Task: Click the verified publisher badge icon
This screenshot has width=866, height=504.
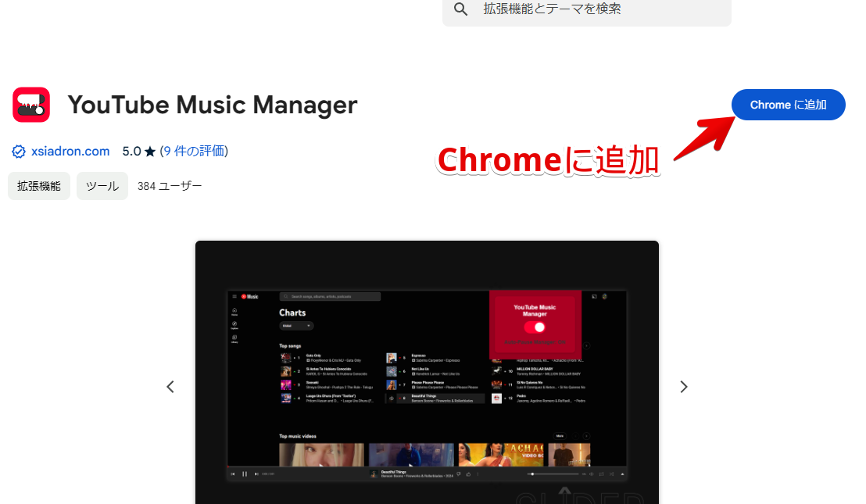Action: (x=19, y=152)
